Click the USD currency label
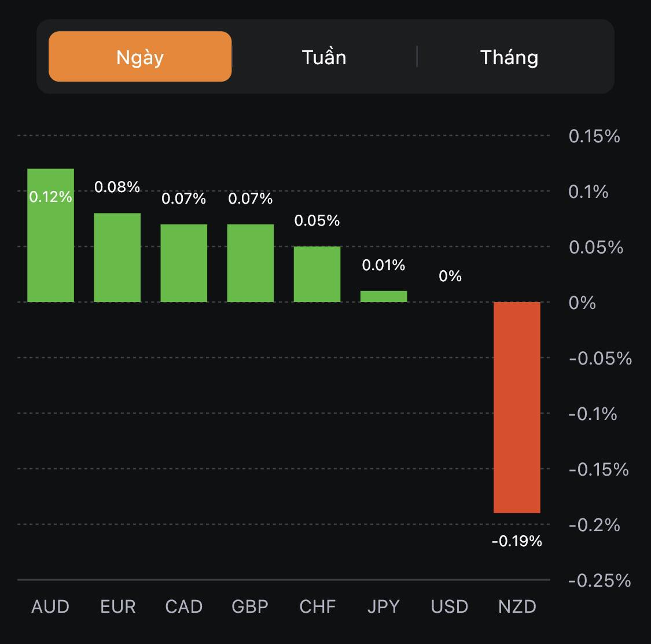Image resolution: width=651 pixels, height=644 pixels. click(450, 606)
